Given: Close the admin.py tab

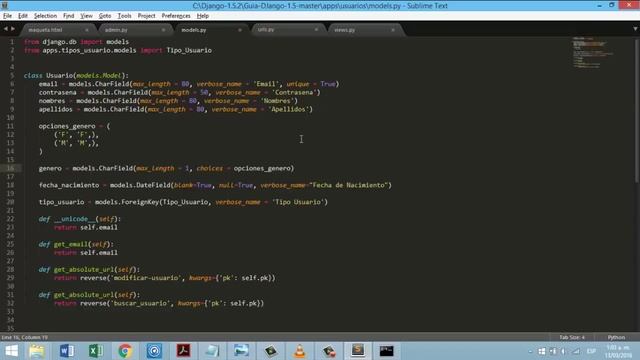Looking at the screenshot, I should pos(163,30).
